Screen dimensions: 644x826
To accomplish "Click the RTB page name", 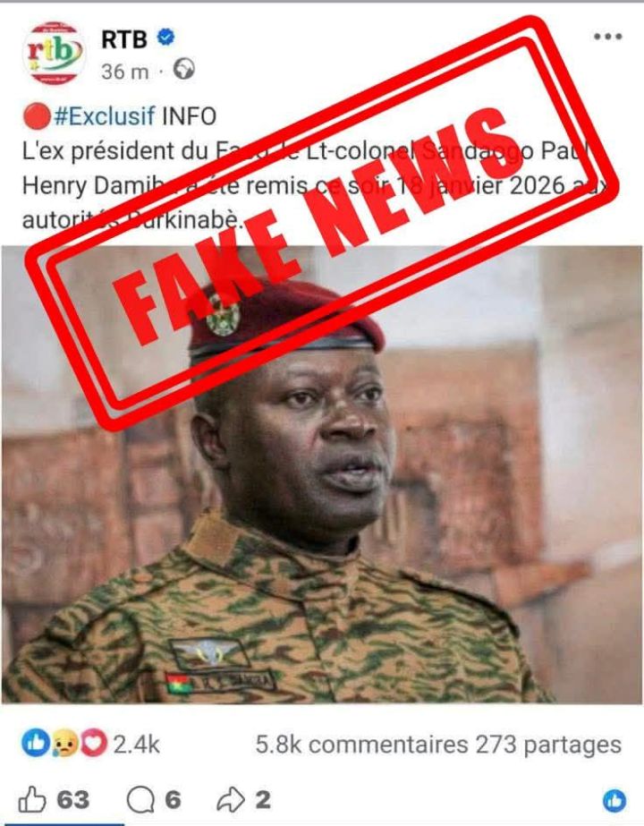I will [123, 39].
